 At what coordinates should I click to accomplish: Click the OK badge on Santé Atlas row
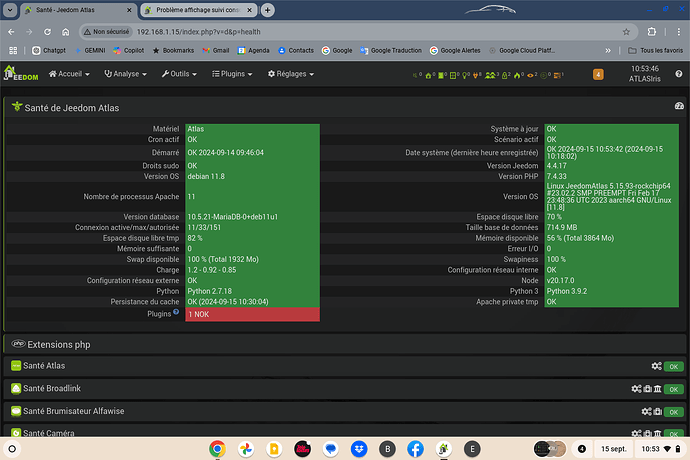[673, 366]
